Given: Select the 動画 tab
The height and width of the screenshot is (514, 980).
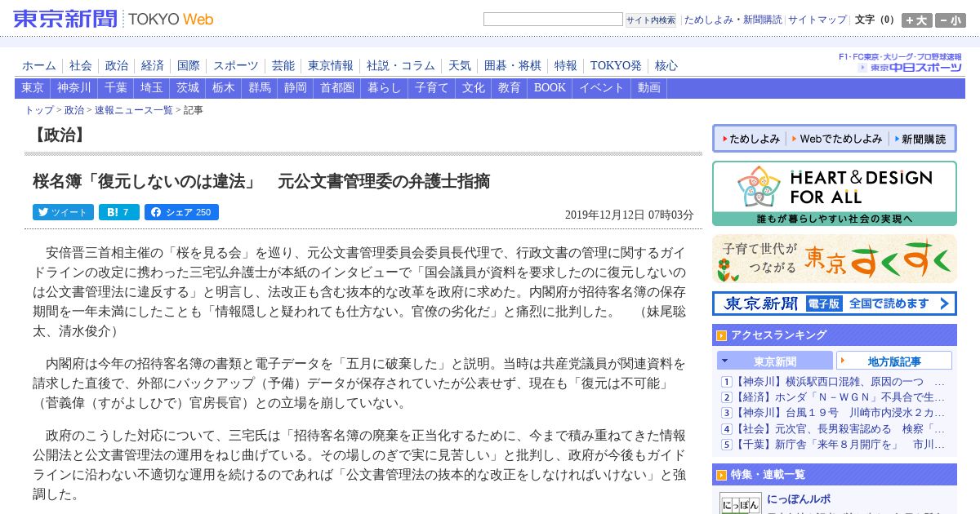Looking at the screenshot, I should [x=649, y=88].
